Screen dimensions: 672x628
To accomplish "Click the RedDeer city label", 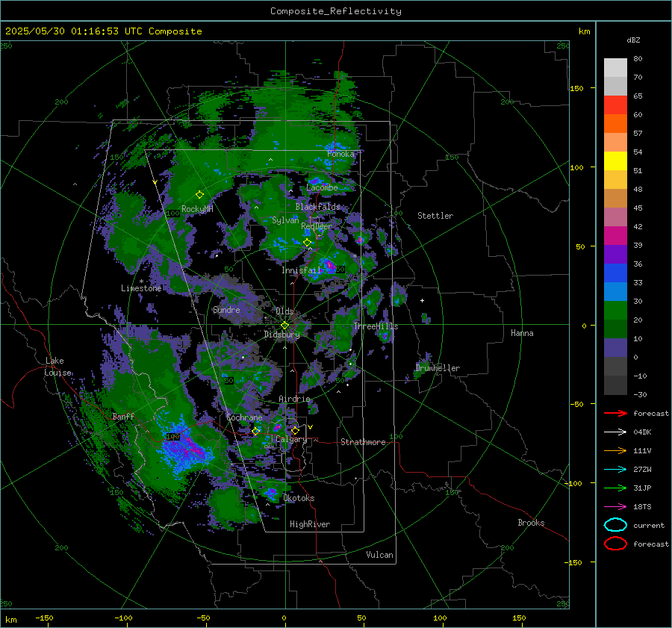I will pyautogui.click(x=317, y=226).
